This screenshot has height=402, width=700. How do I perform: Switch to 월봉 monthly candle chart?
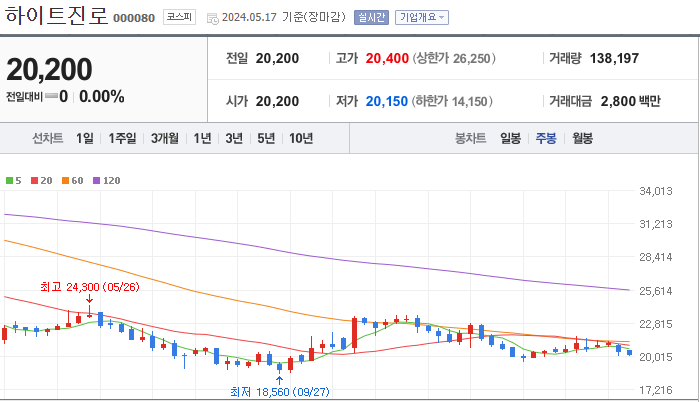pos(583,138)
